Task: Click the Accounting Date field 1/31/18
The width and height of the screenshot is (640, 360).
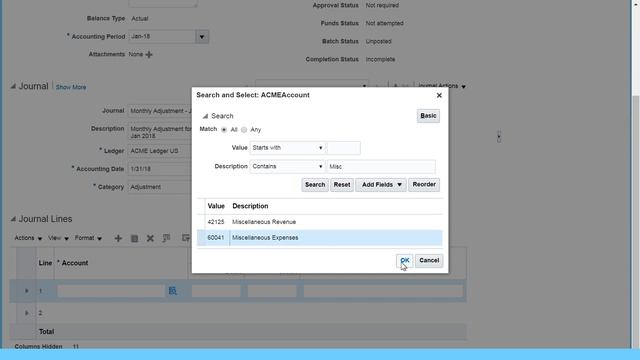Action: pyautogui.click(x=160, y=169)
